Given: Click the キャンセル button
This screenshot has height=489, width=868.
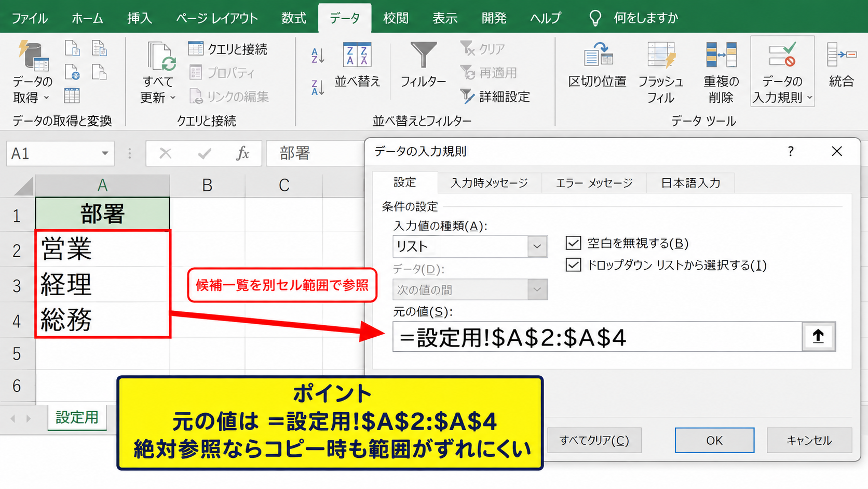Looking at the screenshot, I should click(809, 440).
